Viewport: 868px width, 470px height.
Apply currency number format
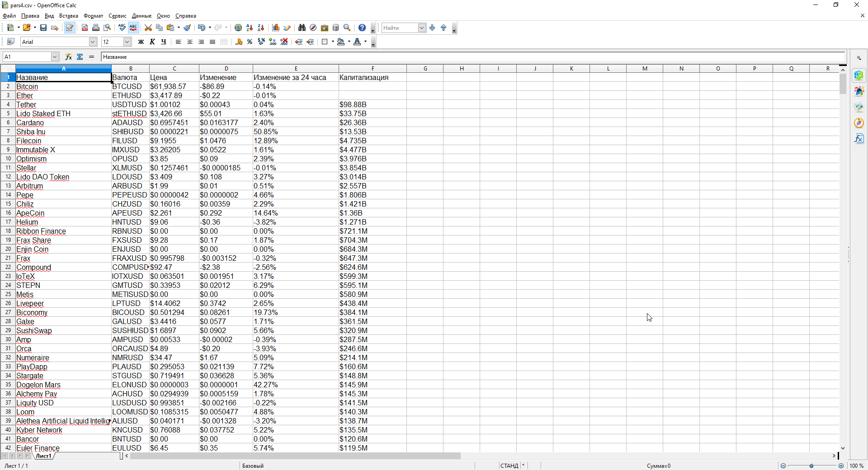pos(239,42)
